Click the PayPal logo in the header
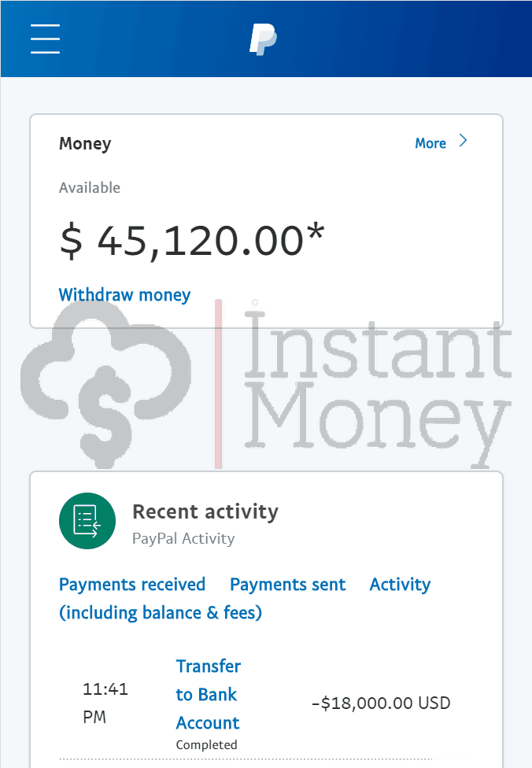The height and width of the screenshot is (768, 532). click(263, 39)
